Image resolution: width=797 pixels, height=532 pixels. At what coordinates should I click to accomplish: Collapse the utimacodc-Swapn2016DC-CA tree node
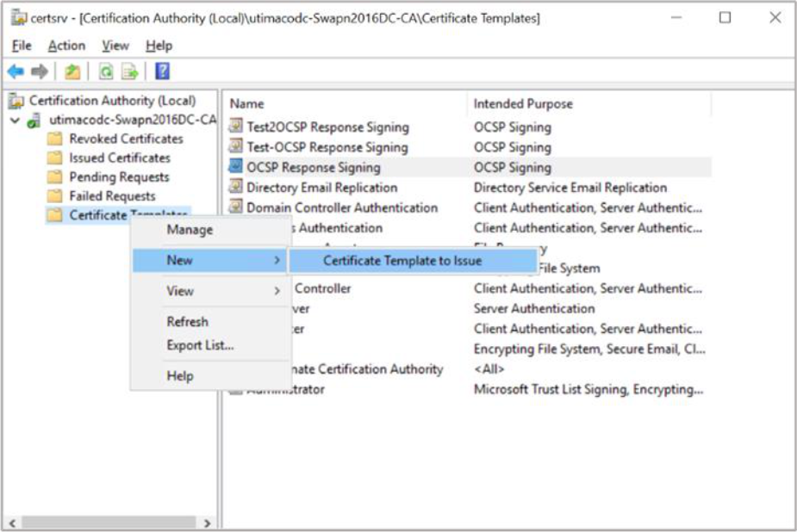(15, 120)
